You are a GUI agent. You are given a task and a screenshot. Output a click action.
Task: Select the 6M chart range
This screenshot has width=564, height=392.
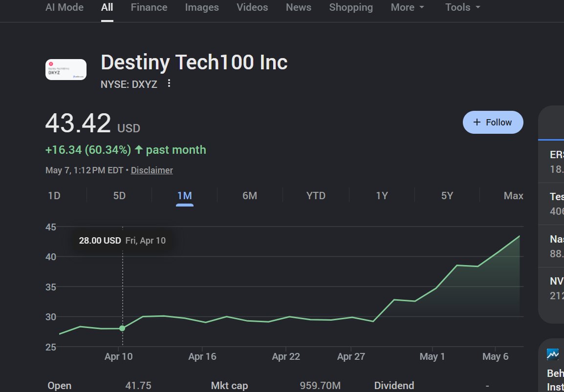(250, 196)
